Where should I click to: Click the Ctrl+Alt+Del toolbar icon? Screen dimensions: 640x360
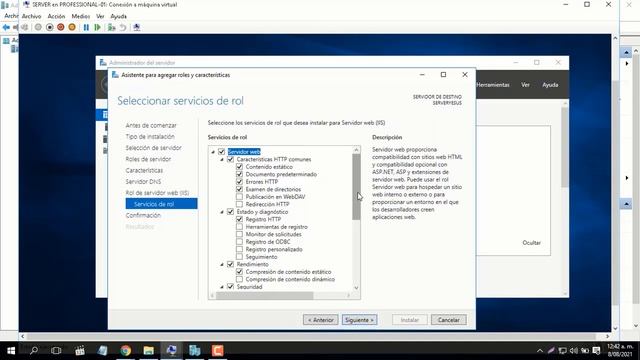25,27
